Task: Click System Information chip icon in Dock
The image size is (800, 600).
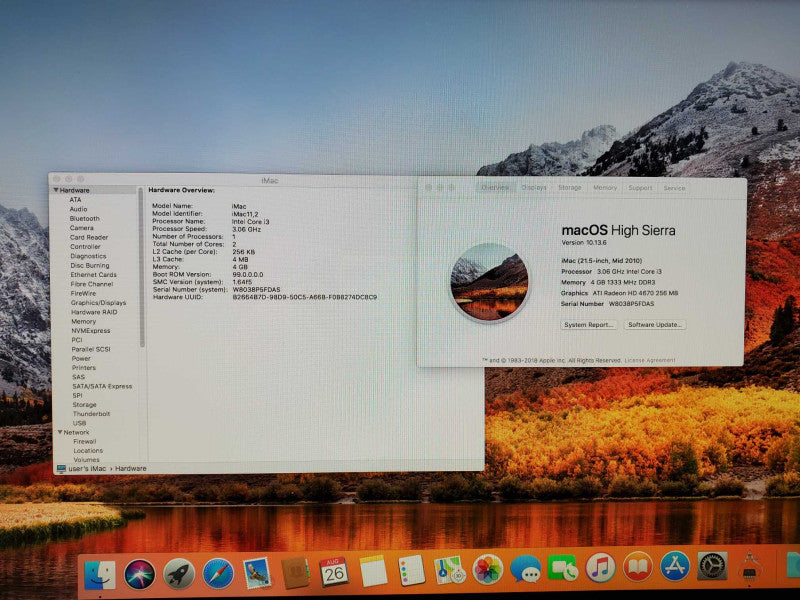Action: (x=750, y=565)
